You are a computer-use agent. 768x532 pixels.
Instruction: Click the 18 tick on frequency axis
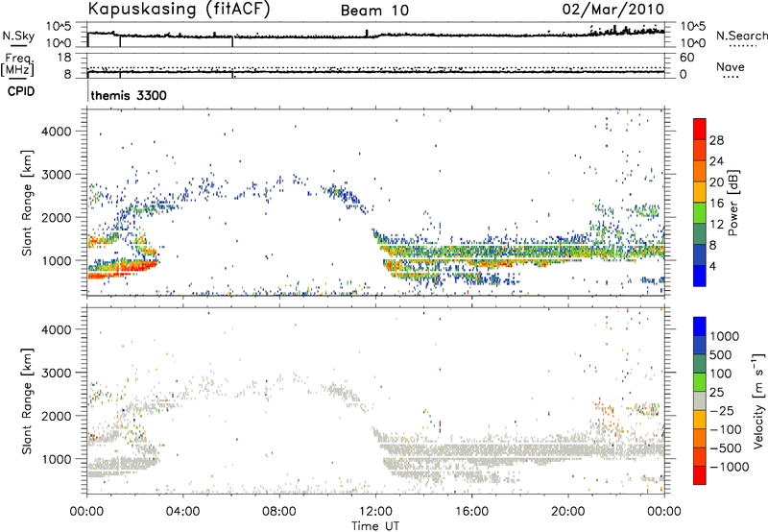[x=64, y=58]
